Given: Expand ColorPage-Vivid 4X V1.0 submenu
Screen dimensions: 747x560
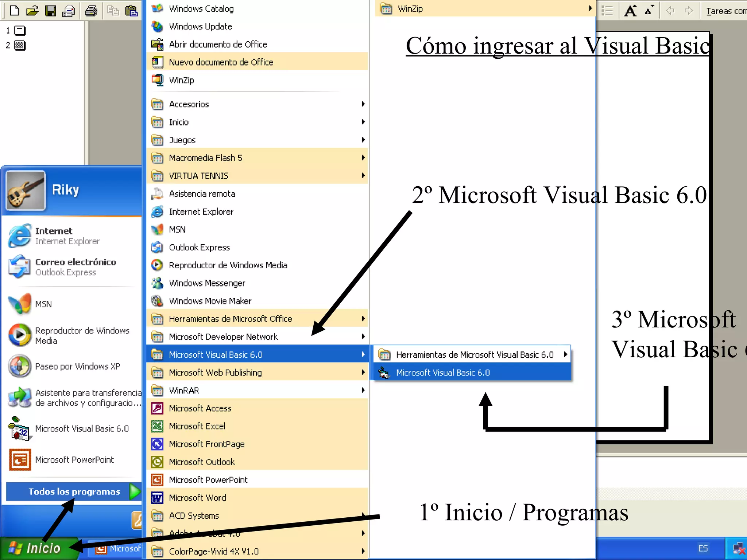Looking at the screenshot, I should 258,551.
